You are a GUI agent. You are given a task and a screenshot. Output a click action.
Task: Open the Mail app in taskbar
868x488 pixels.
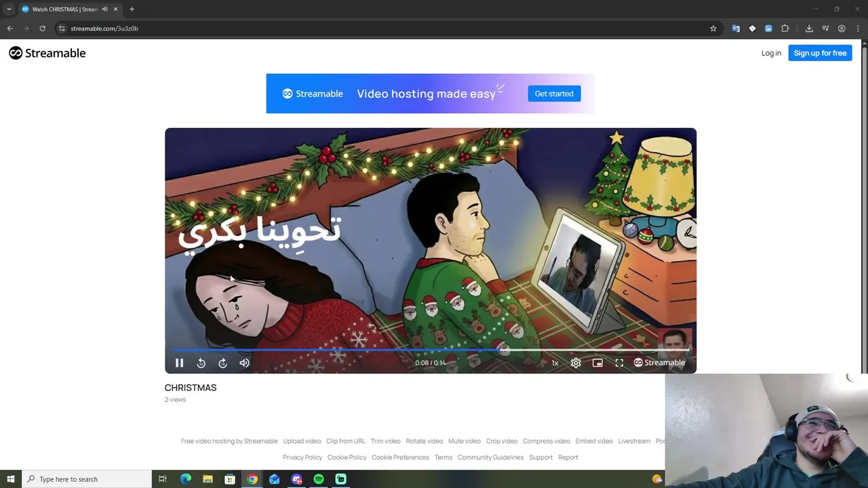click(274, 479)
